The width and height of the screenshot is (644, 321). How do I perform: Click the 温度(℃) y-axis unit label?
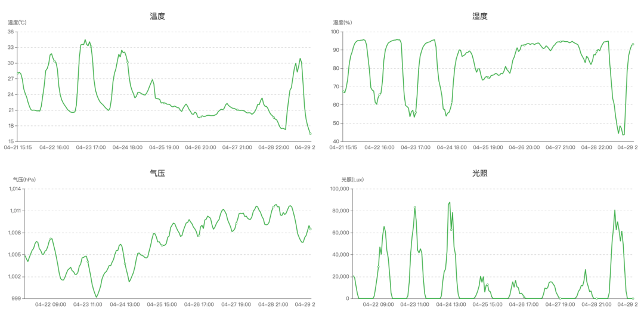[x=17, y=23]
